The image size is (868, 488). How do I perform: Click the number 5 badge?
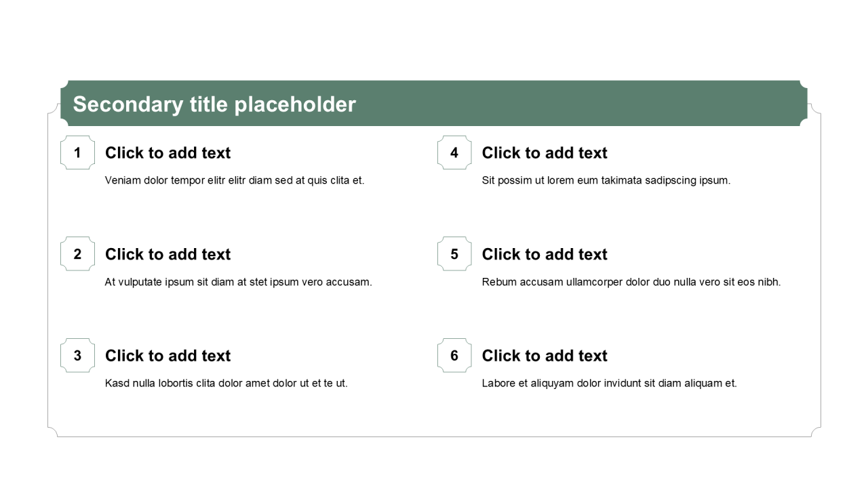(454, 254)
